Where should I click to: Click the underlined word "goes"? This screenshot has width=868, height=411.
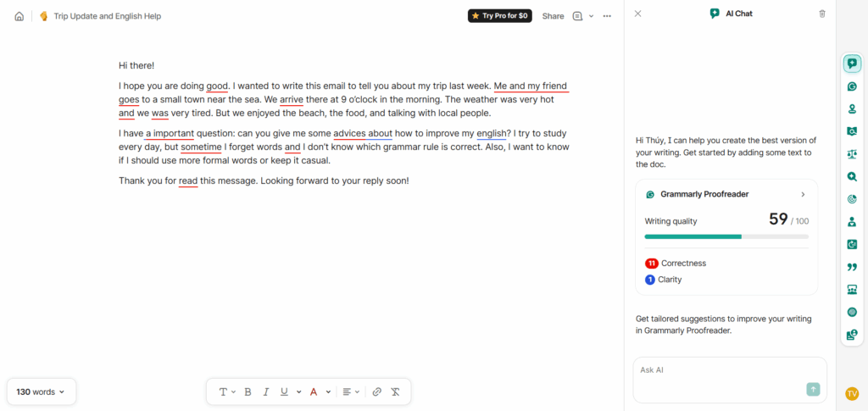tap(129, 100)
